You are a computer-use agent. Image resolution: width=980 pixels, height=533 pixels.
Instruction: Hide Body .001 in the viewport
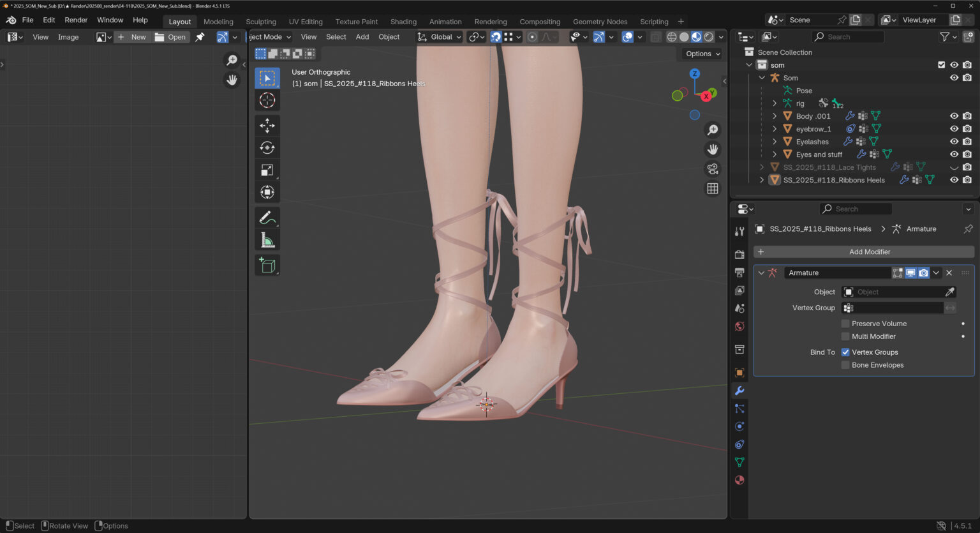coord(954,116)
